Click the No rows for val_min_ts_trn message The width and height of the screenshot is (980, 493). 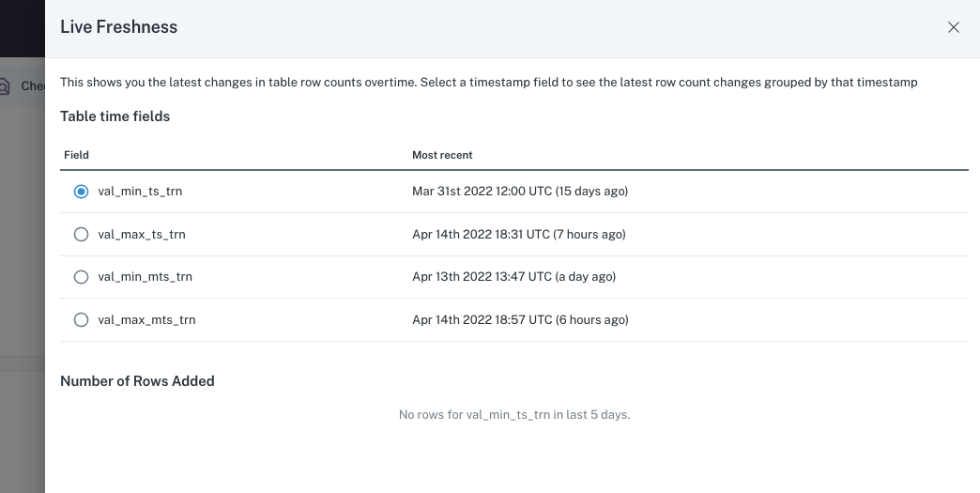click(x=513, y=414)
